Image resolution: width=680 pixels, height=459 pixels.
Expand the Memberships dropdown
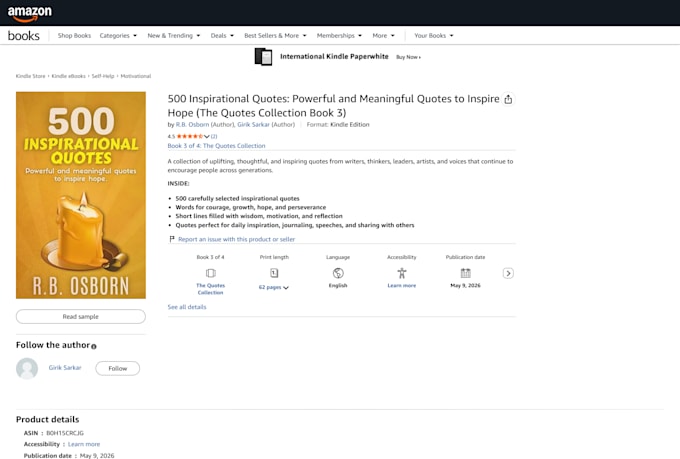pyautogui.click(x=339, y=36)
